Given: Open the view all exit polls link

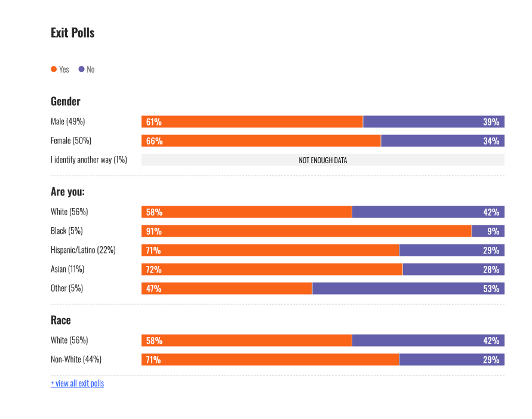Looking at the screenshot, I should click(77, 383).
